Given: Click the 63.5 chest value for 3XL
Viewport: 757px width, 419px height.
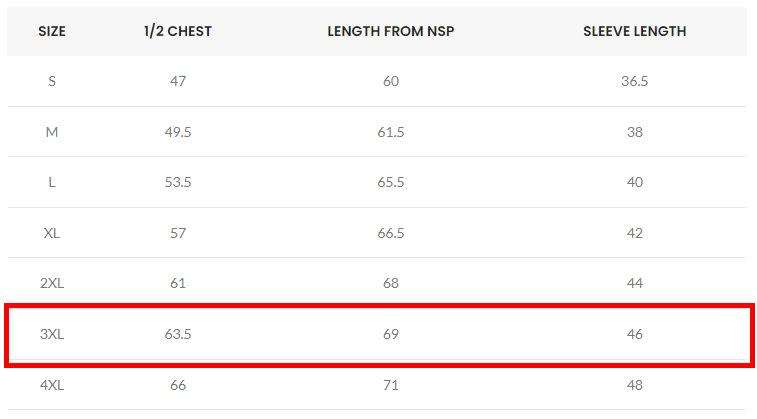Looking at the screenshot, I should [178, 334].
